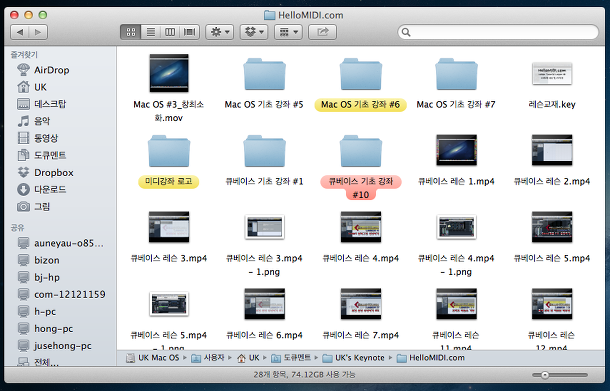Select Mac OS #3_창최소화.mov file

click(169, 73)
